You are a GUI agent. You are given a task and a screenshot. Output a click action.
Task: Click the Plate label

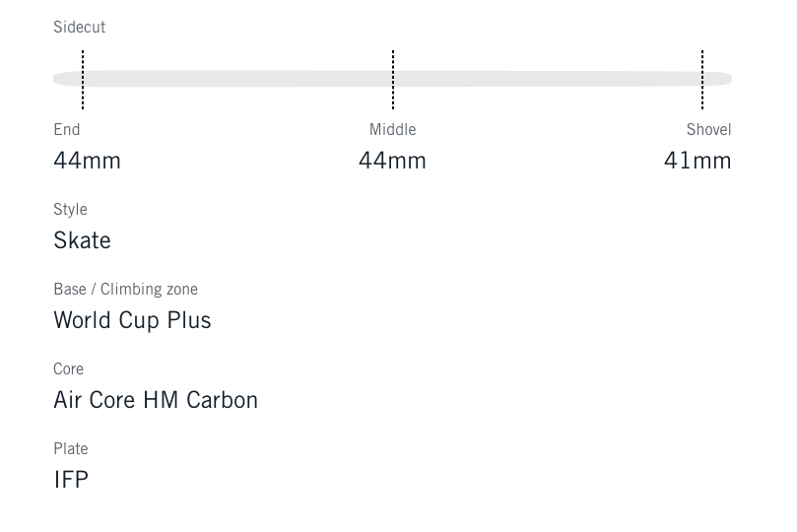coord(71,449)
